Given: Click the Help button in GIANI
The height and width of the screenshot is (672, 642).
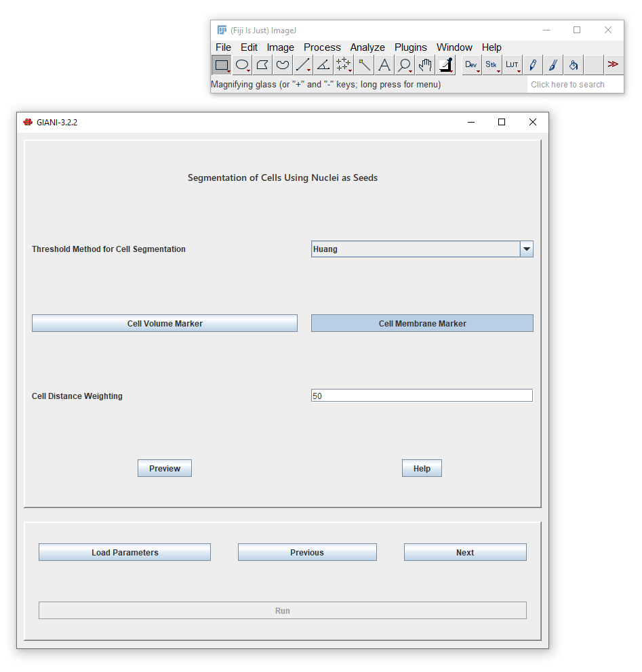Looking at the screenshot, I should click(x=422, y=468).
